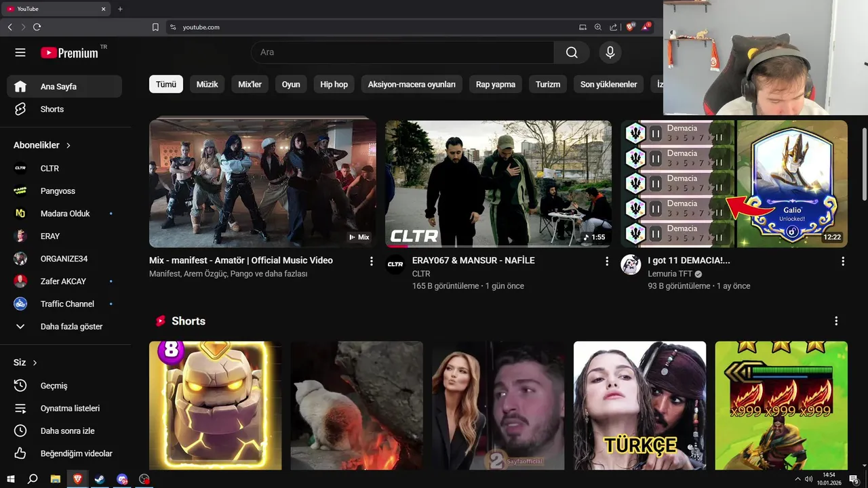The image size is (868, 488).
Task: Select the Turizm filter chip
Action: [x=548, y=84]
